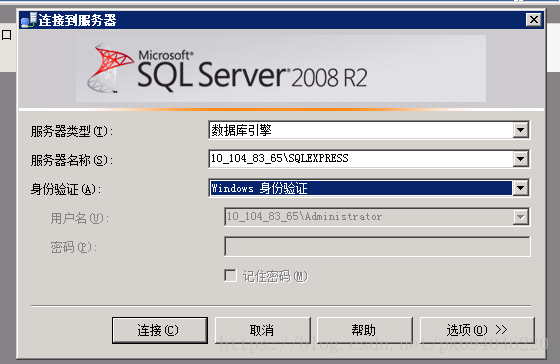The width and height of the screenshot is (560, 364).
Task: Cancel the dialog with 取消
Action: tap(262, 330)
